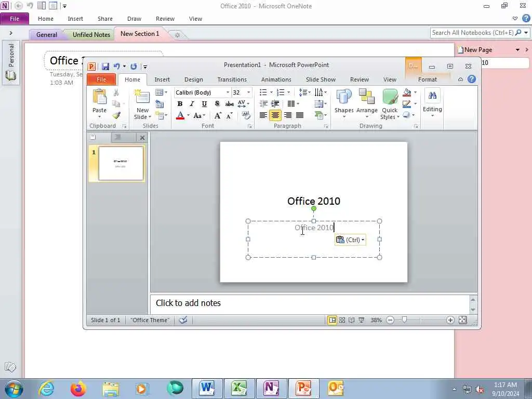Open the Text Direction dropdown

tap(320, 92)
